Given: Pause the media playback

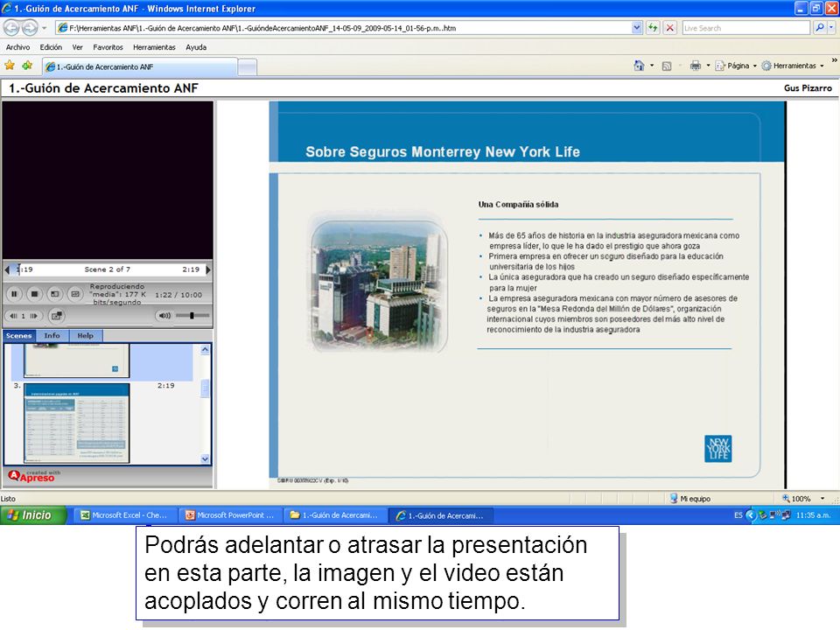Looking at the screenshot, I should coord(15,294).
